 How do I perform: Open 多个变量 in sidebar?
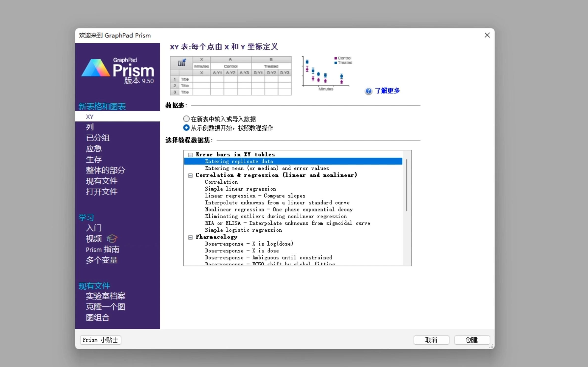pos(101,260)
